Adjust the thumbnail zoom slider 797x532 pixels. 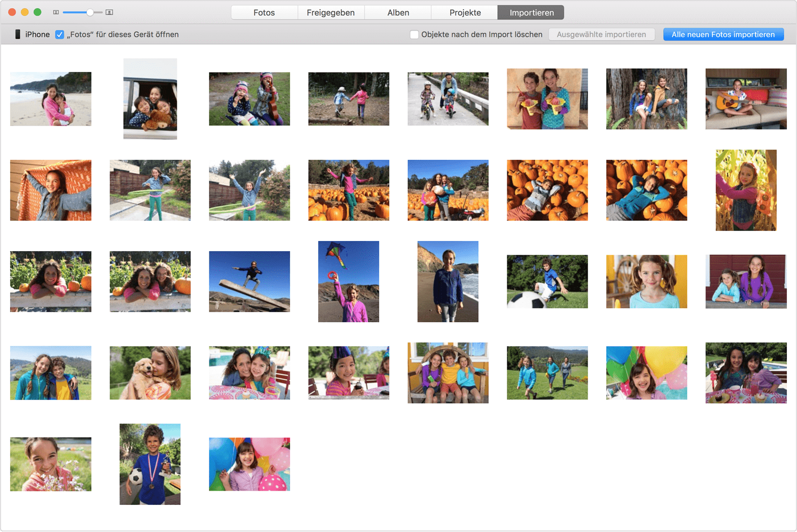click(x=90, y=12)
